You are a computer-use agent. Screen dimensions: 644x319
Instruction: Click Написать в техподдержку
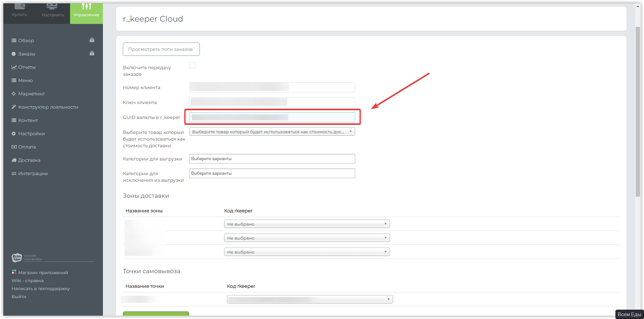tap(41, 288)
